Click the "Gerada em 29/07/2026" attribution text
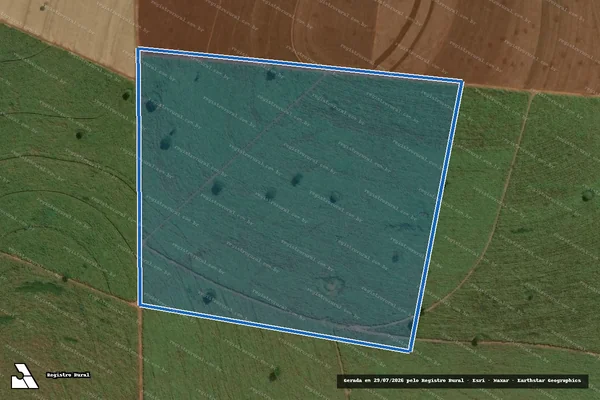Image resolution: width=600 pixels, height=400 pixels. tap(462, 381)
